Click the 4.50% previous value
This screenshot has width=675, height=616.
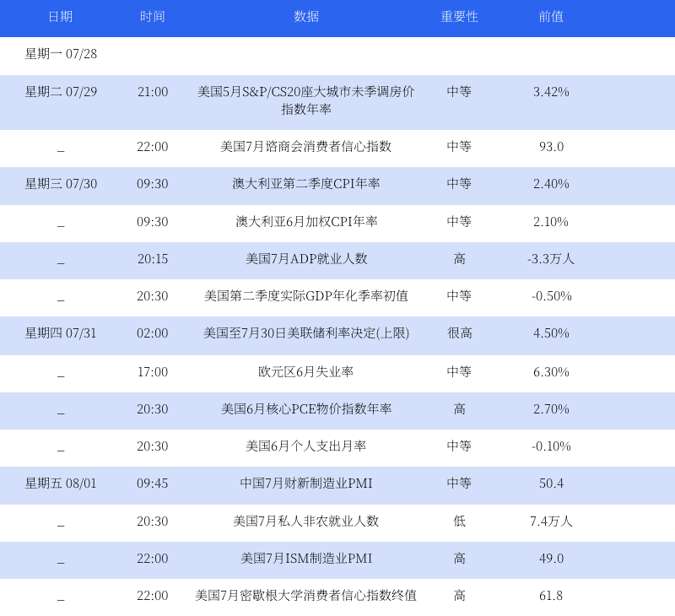[551, 333]
